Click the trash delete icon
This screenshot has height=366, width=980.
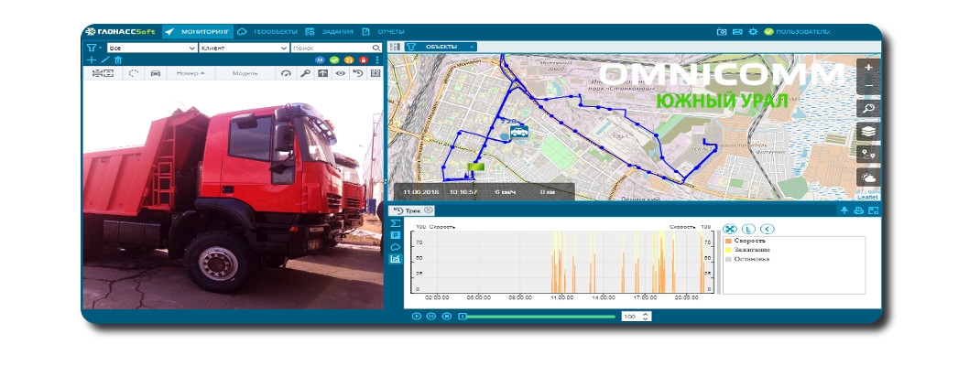tap(118, 60)
